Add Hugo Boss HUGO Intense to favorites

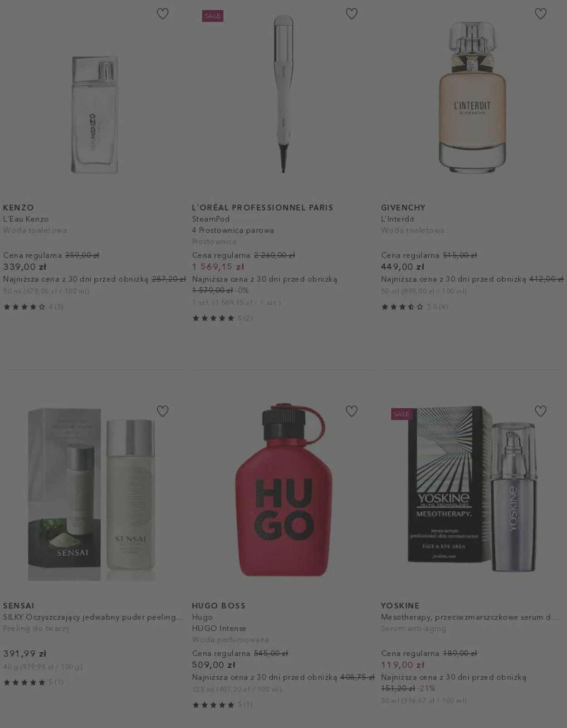[352, 411]
